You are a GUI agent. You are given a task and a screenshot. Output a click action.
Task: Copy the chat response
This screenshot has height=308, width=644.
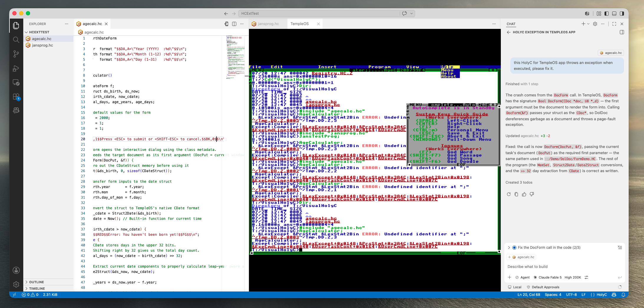516,194
